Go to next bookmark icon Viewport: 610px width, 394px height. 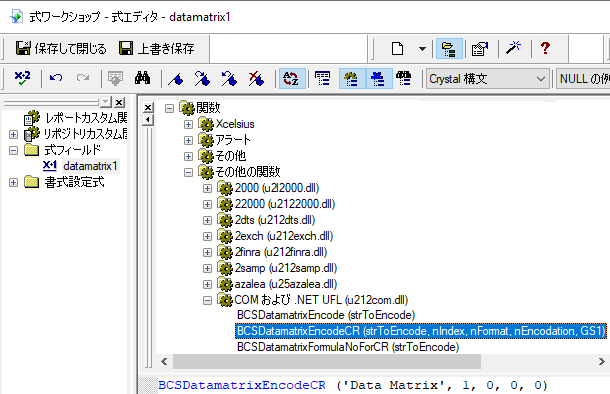[x=202, y=79]
